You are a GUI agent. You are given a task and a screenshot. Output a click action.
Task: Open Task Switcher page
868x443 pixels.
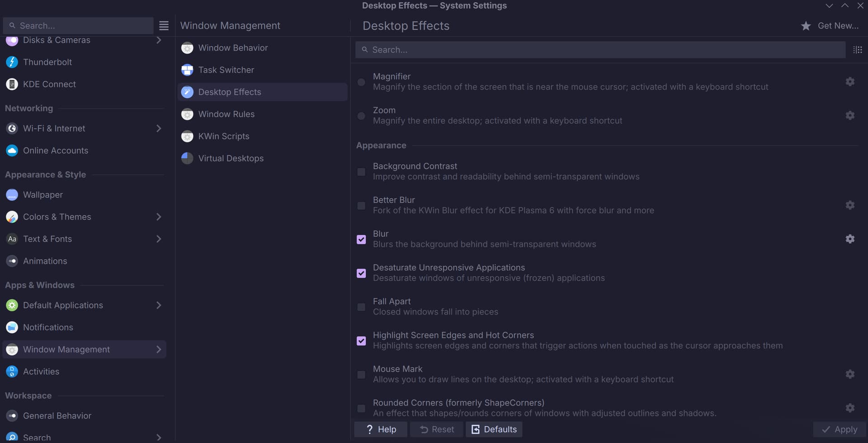pos(262,70)
